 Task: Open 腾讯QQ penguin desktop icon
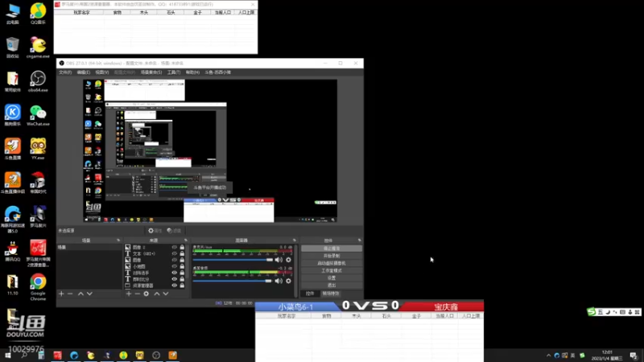[x=12, y=250]
